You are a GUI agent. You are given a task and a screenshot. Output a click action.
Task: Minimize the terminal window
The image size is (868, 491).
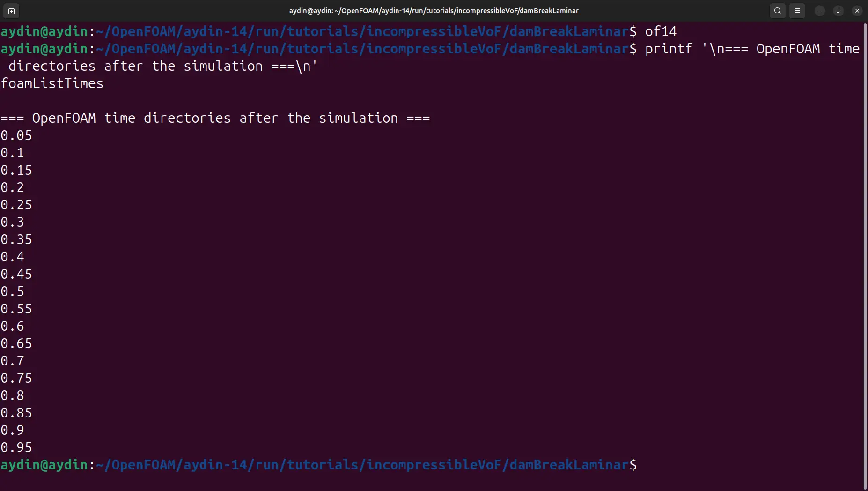click(820, 11)
